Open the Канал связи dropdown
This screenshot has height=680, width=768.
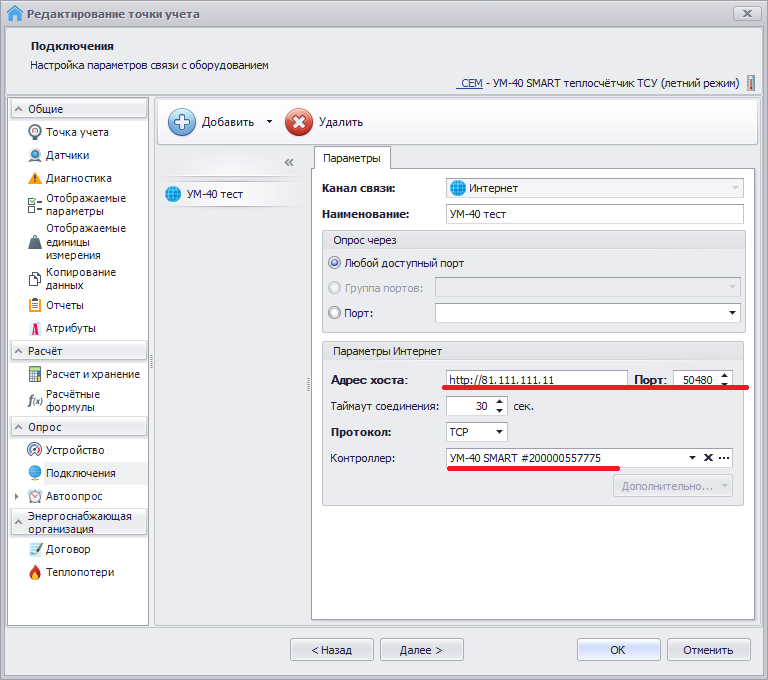pos(736,188)
